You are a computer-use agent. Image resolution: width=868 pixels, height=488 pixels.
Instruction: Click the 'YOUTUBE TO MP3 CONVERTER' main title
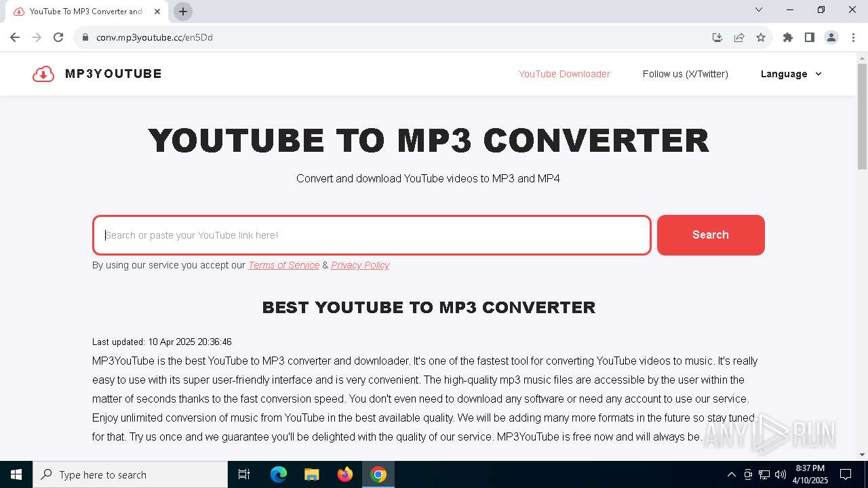[429, 141]
